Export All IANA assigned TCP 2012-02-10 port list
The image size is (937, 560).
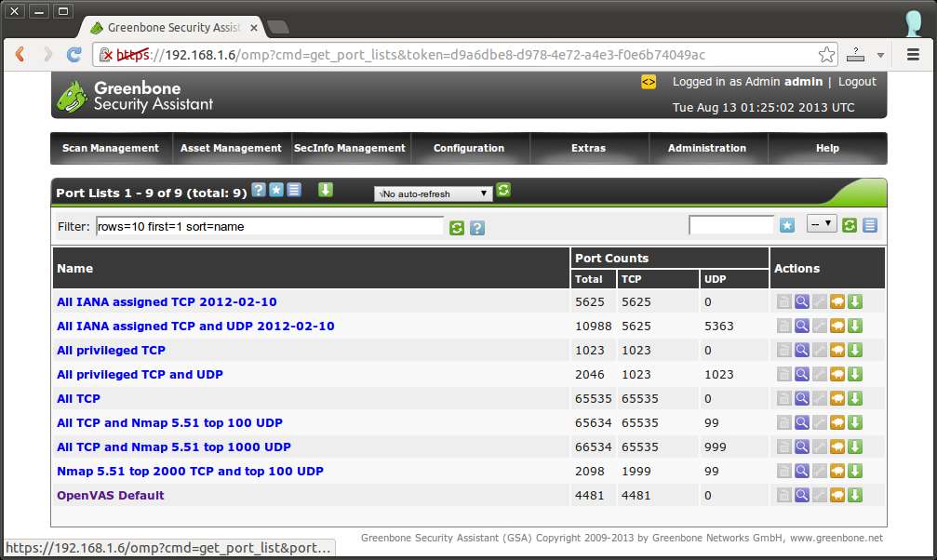pos(855,301)
